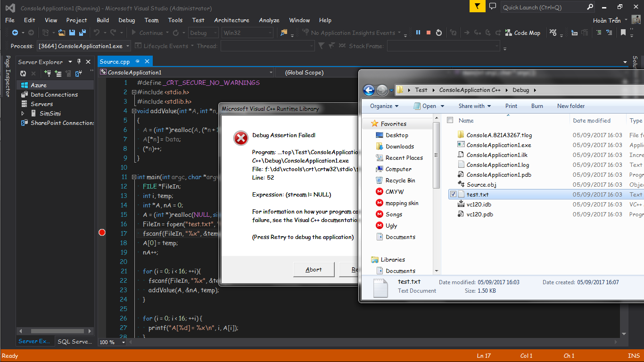Click the Abort button in assertion dialog
The width and height of the screenshot is (644, 362).
point(314,270)
